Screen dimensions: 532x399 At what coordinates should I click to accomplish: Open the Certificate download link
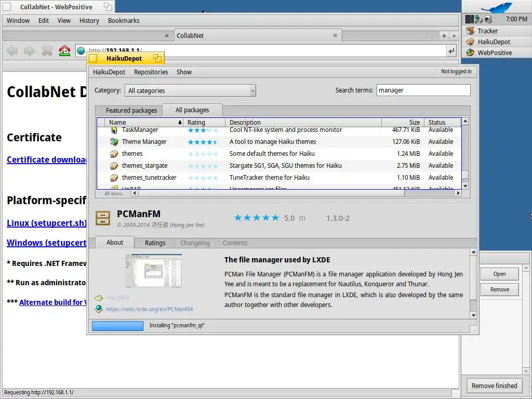tap(47, 159)
